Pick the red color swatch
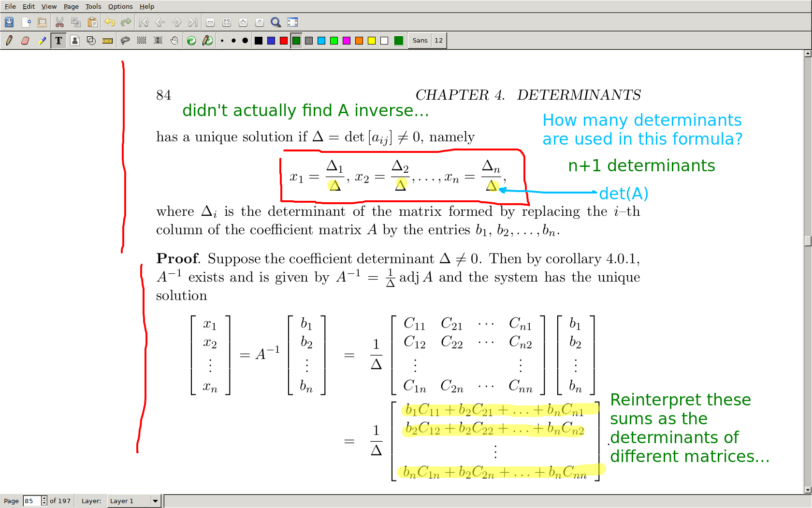Image resolution: width=812 pixels, height=508 pixels. click(284, 41)
